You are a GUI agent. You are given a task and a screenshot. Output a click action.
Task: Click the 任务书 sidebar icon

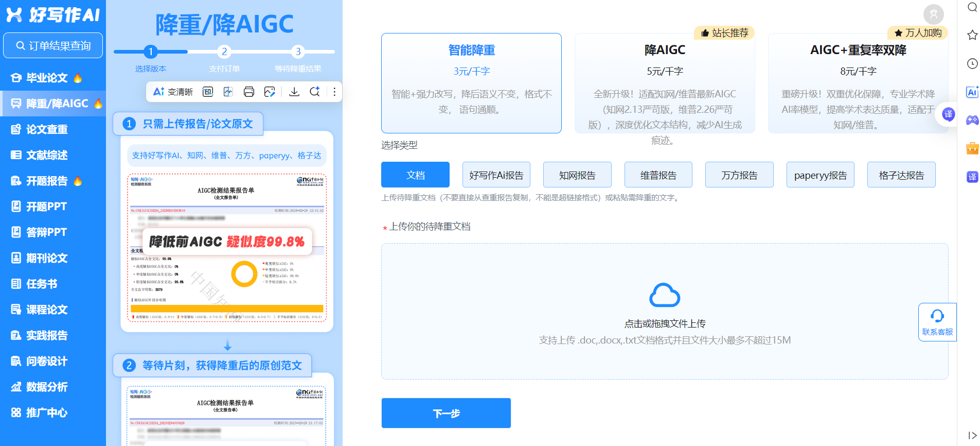(x=16, y=284)
